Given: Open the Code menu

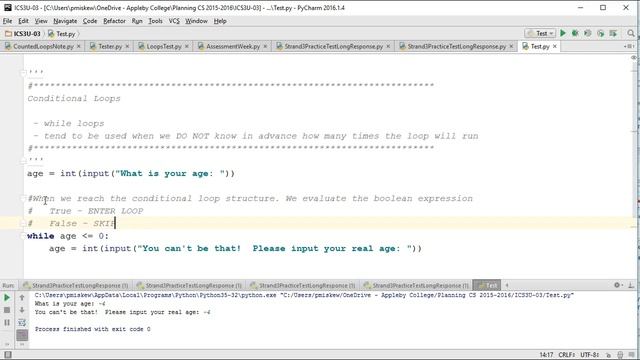Looking at the screenshot, I should point(90,21).
